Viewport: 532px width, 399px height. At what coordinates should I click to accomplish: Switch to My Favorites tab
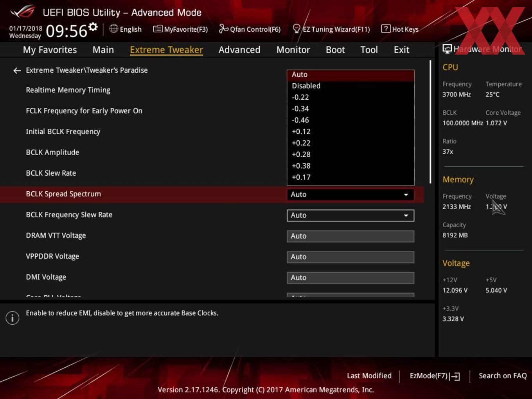pyautogui.click(x=50, y=50)
